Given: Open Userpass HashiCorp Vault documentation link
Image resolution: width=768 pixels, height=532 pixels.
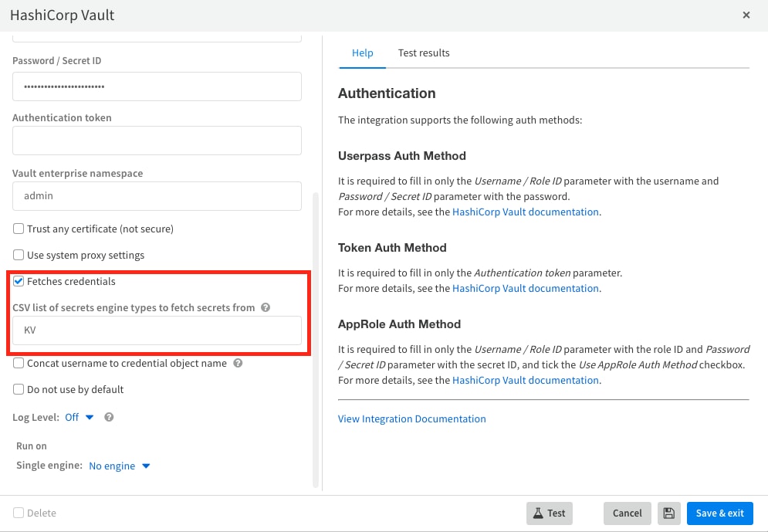Looking at the screenshot, I should (x=525, y=212).
